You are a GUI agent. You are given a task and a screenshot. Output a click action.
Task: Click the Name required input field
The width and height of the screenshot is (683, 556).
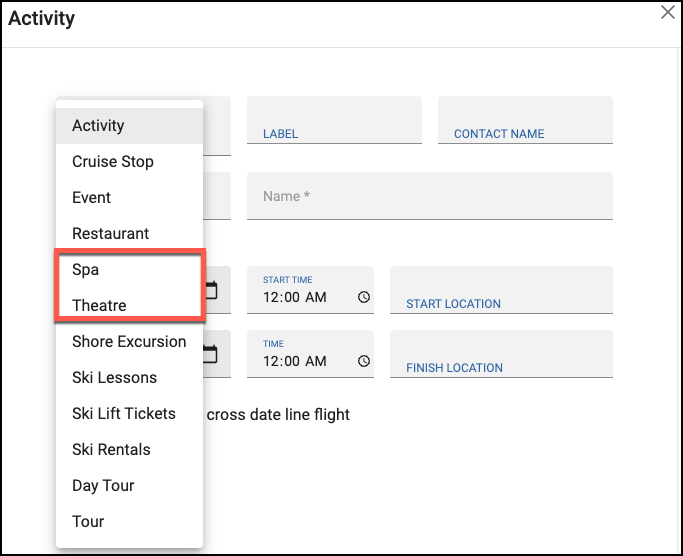pyautogui.click(x=429, y=196)
